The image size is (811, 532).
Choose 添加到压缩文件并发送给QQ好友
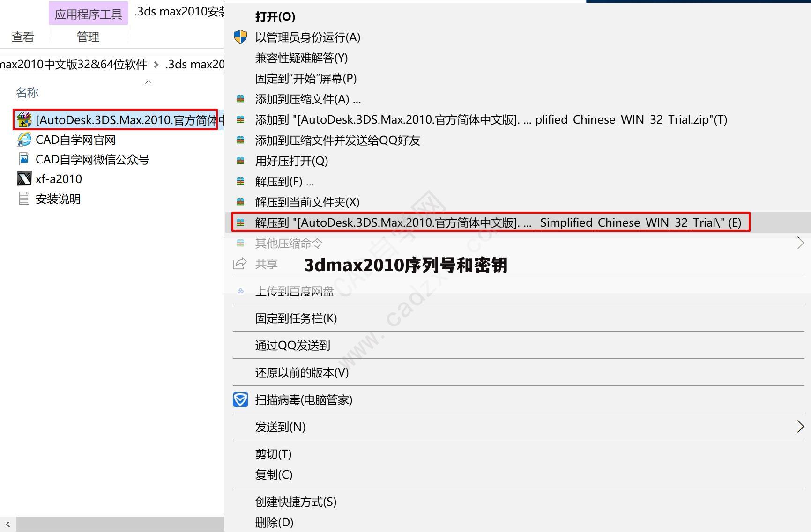[337, 140]
